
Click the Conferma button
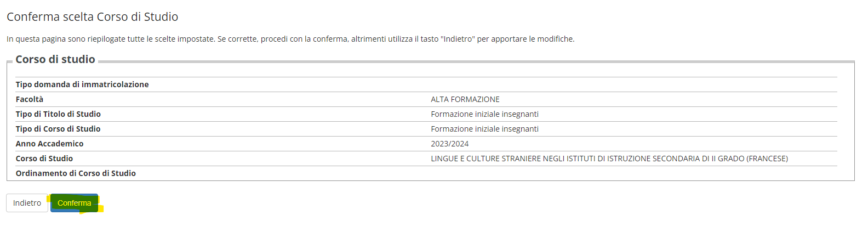(74, 203)
